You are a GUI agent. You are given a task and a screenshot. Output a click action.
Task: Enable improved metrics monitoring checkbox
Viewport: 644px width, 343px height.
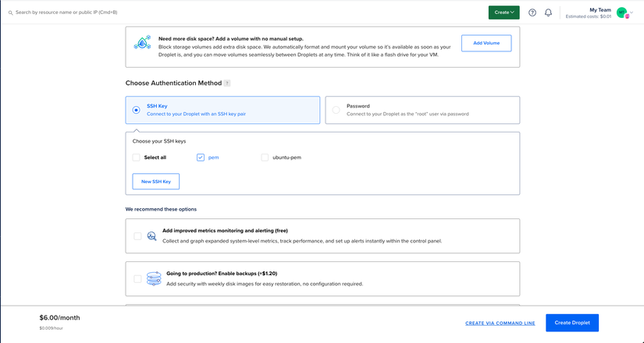pos(137,235)
